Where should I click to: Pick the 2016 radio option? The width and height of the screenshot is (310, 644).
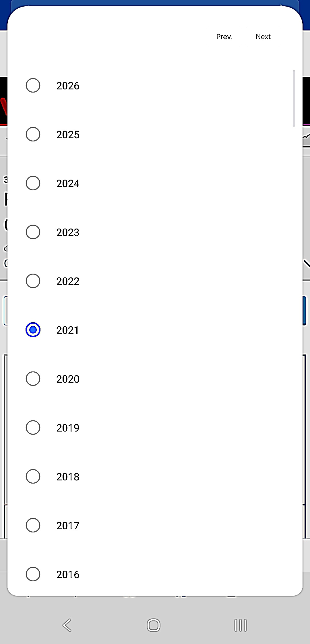coord(33,574)
